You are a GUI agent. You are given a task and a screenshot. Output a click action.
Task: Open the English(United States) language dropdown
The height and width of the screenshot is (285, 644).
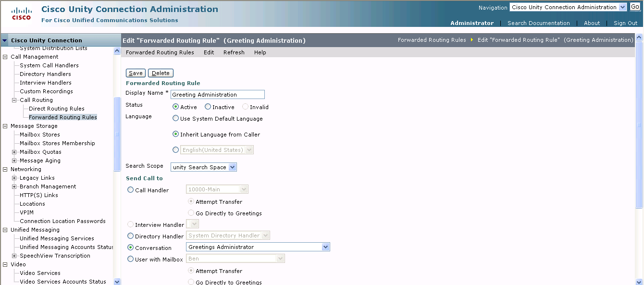coord(217,150)
